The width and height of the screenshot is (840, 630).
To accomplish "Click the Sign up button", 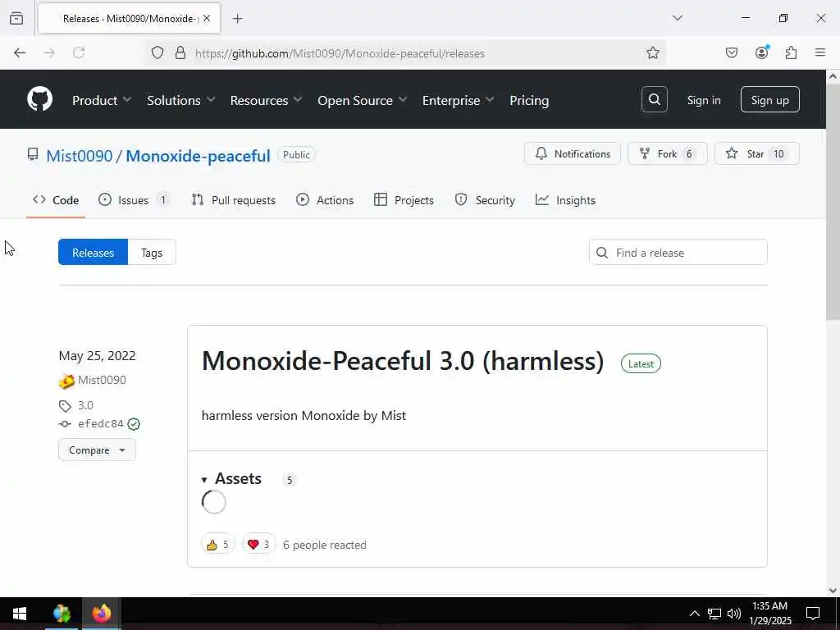I will click(769, 99).
